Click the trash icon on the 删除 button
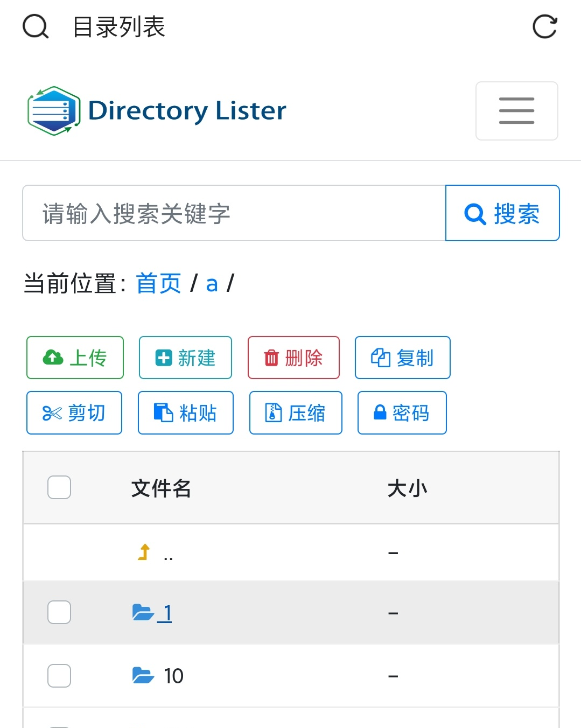The image size is (581, 728). pos(271,357)
